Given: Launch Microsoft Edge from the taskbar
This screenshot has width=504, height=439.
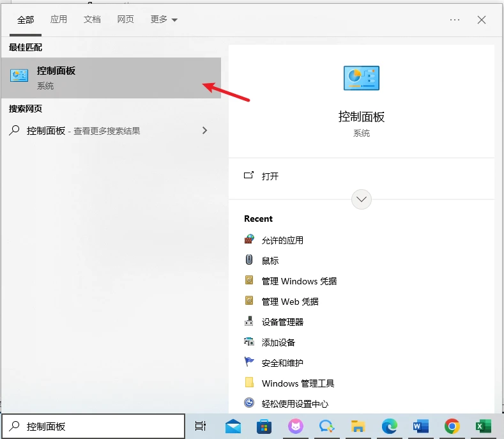Looking at the screenshot, I should [x=389, y=426].
